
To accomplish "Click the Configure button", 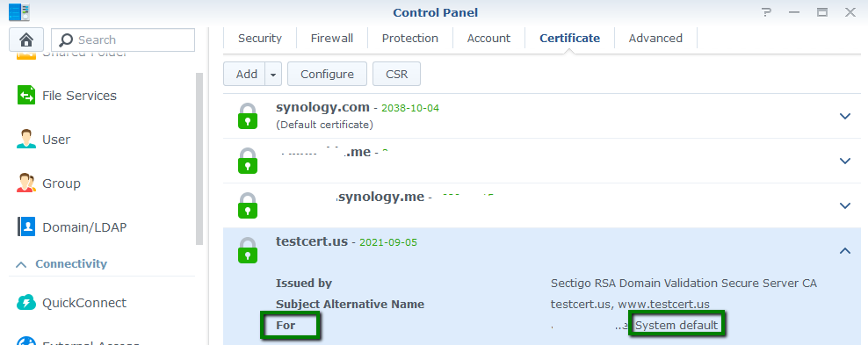I will pyautogui.click(x=327, y=74).
